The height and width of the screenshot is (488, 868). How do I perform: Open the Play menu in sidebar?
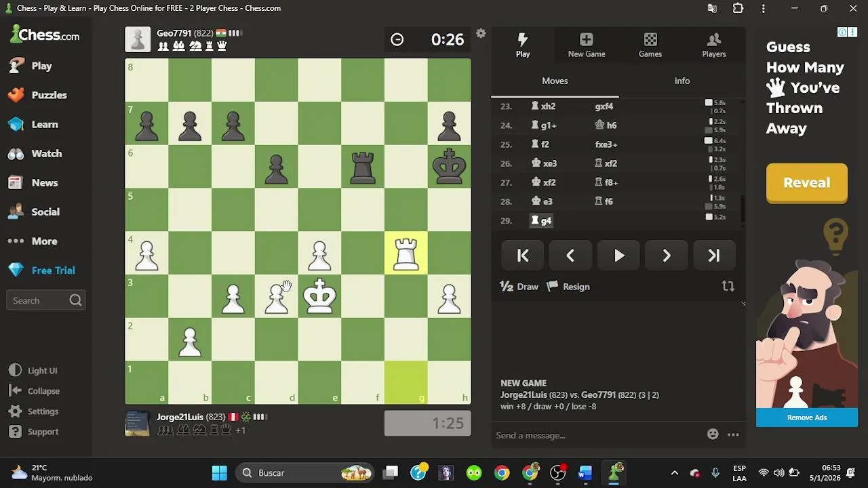[x=31, y=66]
